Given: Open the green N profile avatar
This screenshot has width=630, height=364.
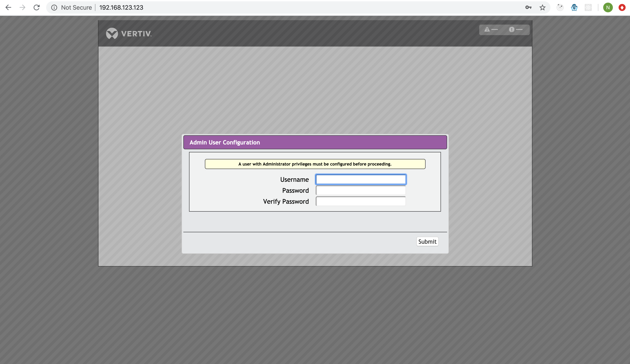Looking at the screenshot, I should [608, 7].
